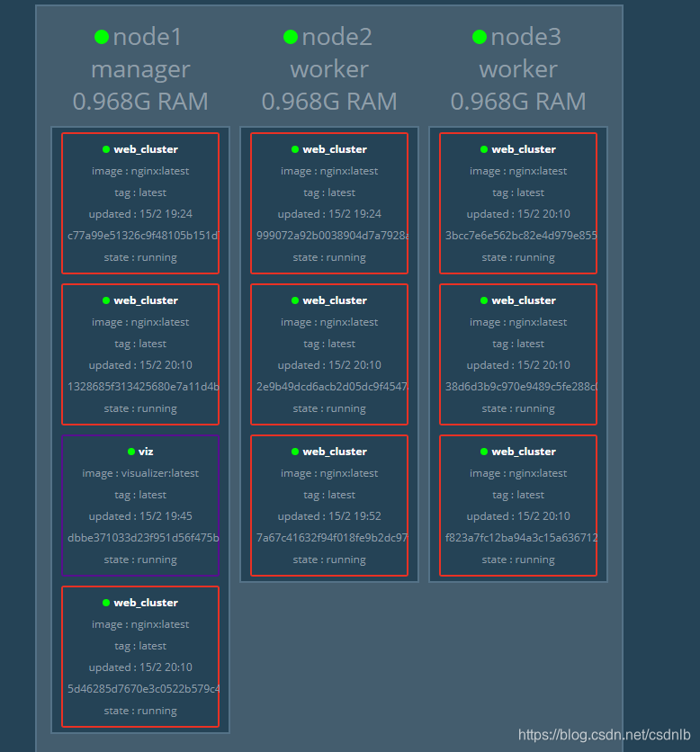Click the green dot next to viz
Screen dimensions: 700x752
[131, 452]
